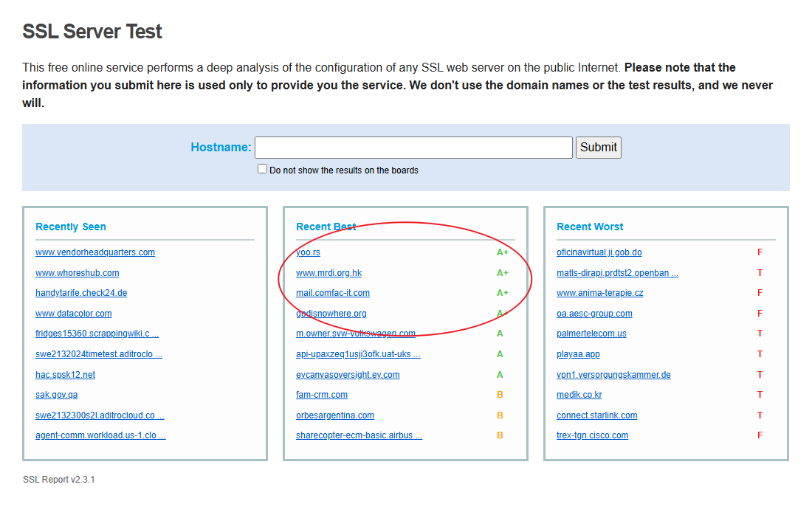Open the hac.spsk12.net report link
This screenshot has width=812, height=521.
(65, 375)
